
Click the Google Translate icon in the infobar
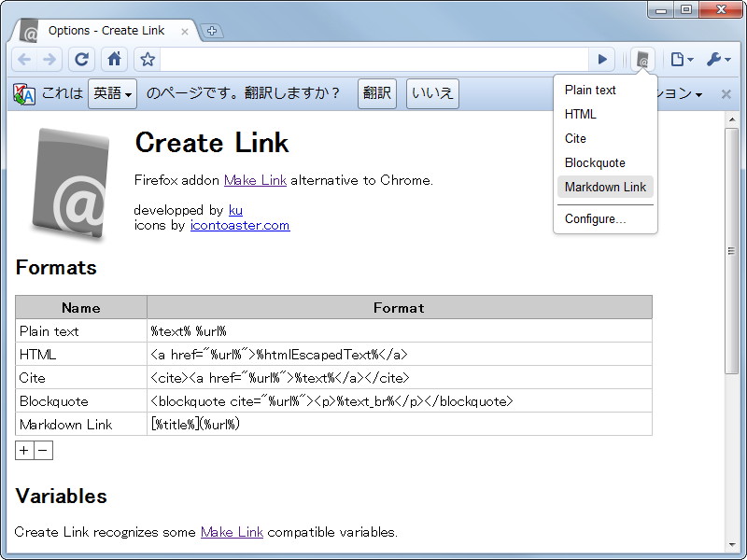23,93
